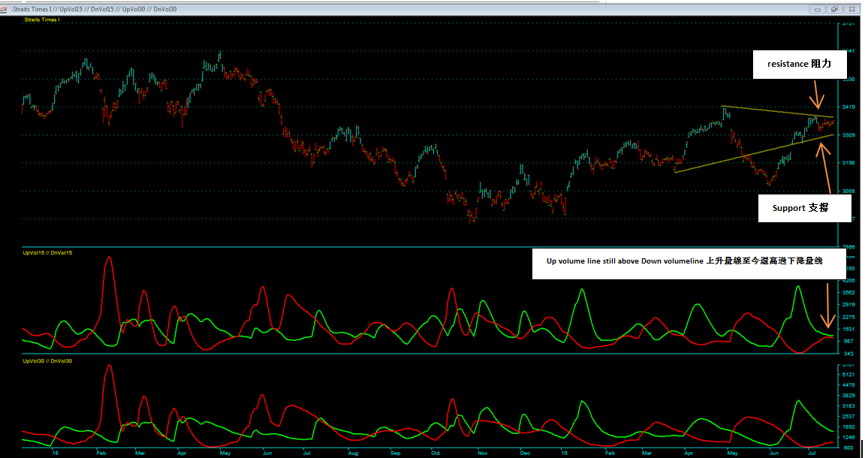Click the '18' year label on date axis
Image resolution: width=868 pixels, height=458 pixels.
click(55, 453)
